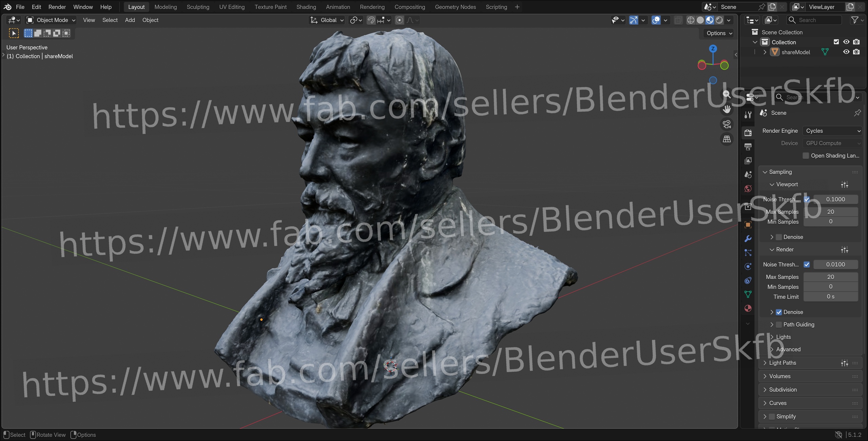This screenshot has width=868, height=441.
Task: Open the viewport shading options dropdown arrow
Action: (x=729, y=20)
